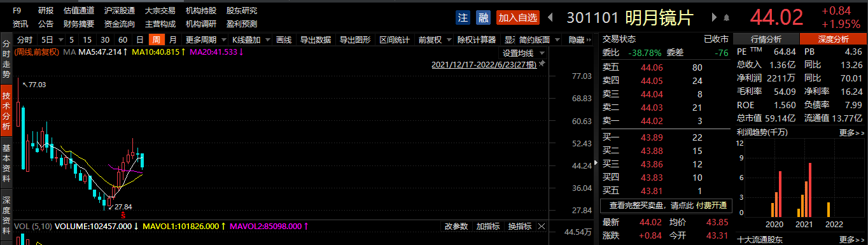This screenshot has width=868, height=245.
Task: Click the blue 注 registration-system badge
Action: point(463,18)
